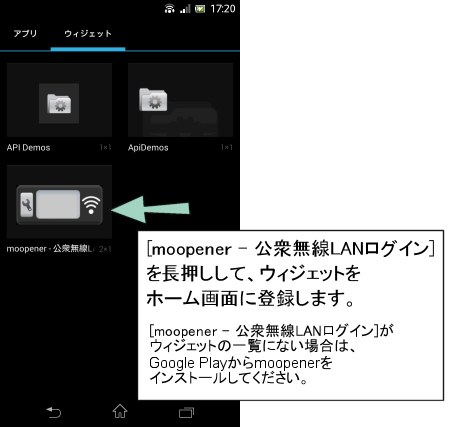Switch to the アプリ tab

tap(25, 34)
